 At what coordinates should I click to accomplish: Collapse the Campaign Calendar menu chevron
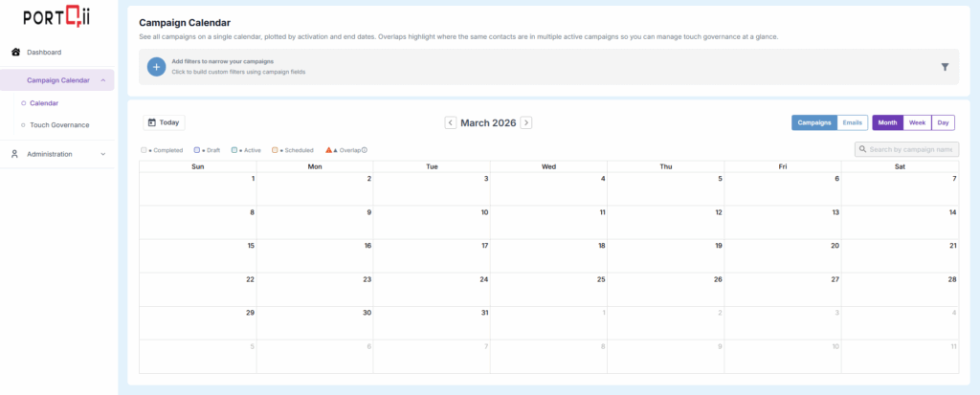[x=102, y=80]
